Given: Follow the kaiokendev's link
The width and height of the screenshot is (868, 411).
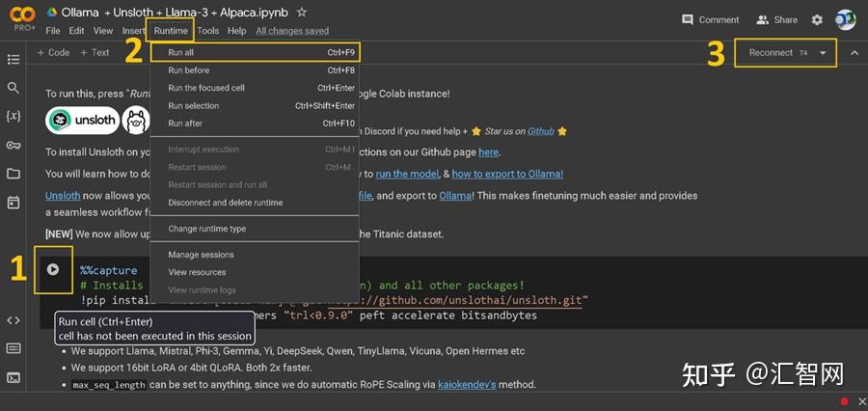Looking at the screenshot, I should [x=467, y=384].
